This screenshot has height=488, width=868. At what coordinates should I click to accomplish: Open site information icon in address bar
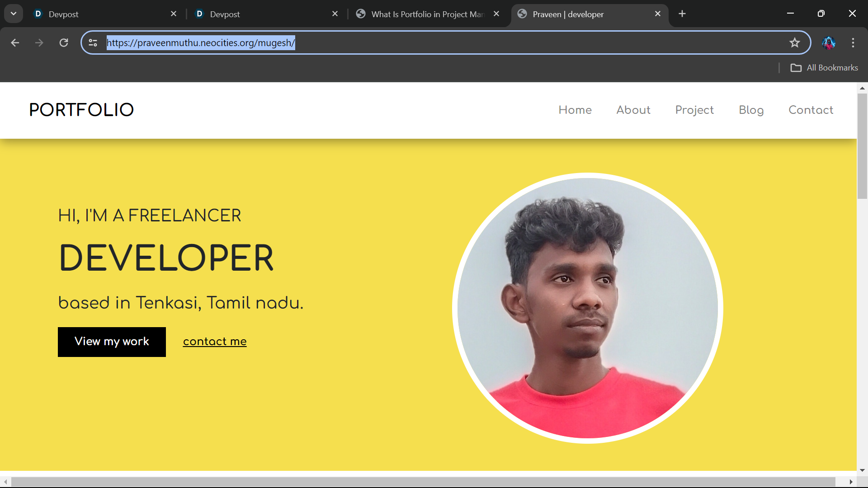(x=93, y=42)
